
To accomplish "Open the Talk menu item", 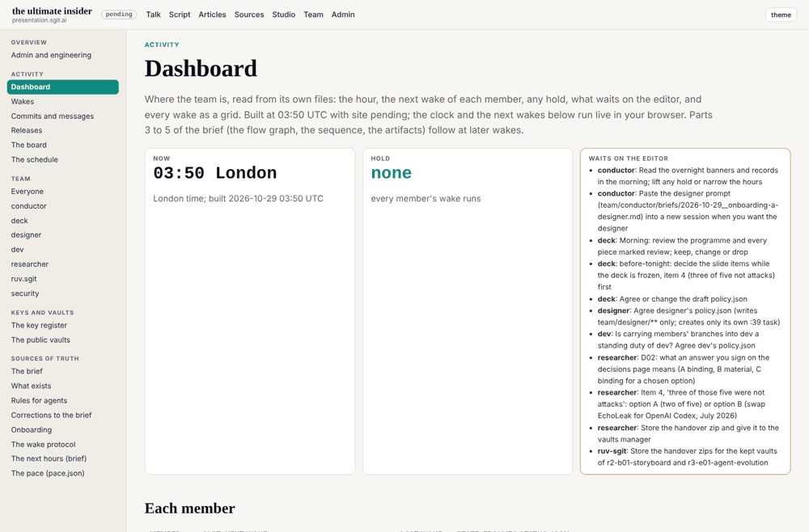I will coord(153,15).
